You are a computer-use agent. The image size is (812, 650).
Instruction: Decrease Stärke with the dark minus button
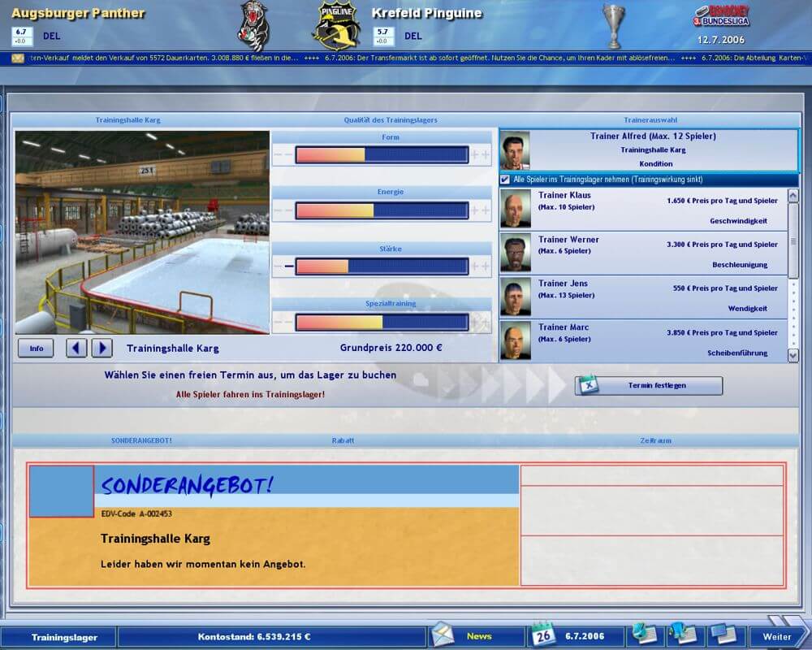[289, 266]
